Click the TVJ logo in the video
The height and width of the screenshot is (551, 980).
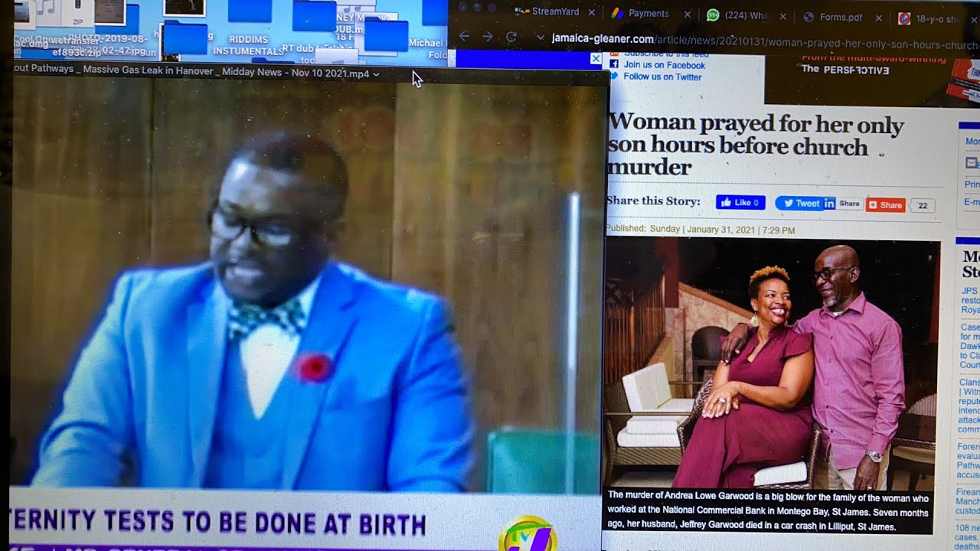[x=528, y=535]
